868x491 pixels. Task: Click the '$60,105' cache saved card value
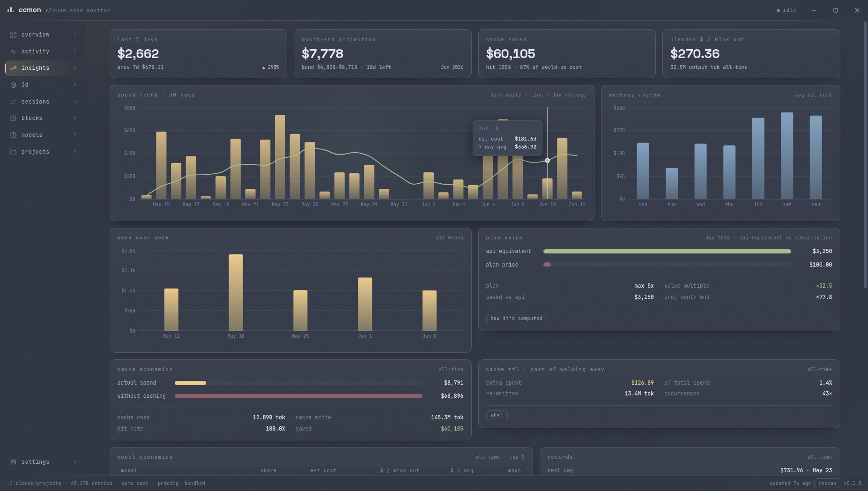[511, 53]
